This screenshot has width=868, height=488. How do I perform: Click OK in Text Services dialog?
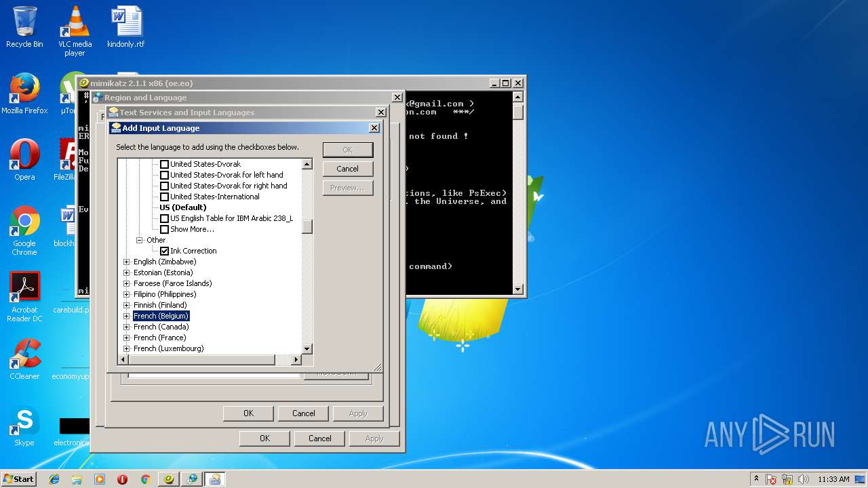click(248, 413)
